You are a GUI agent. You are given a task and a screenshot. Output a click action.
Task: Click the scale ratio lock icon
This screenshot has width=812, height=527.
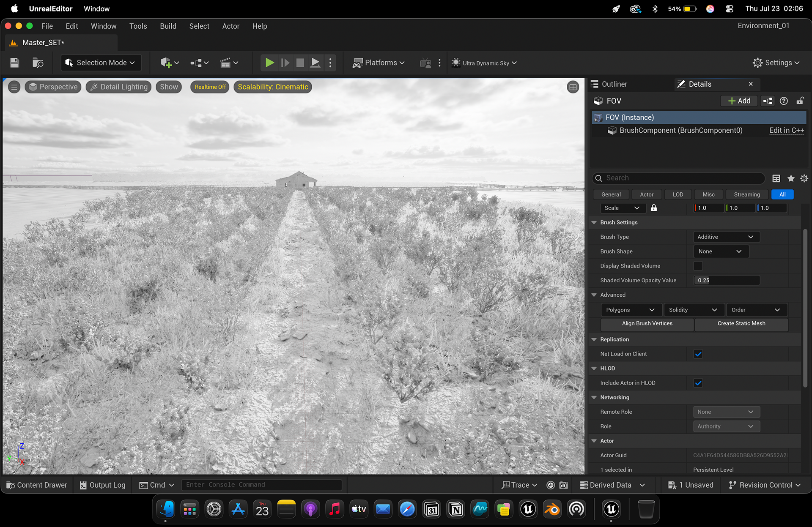pyautogui.click(x=654, y=208)
